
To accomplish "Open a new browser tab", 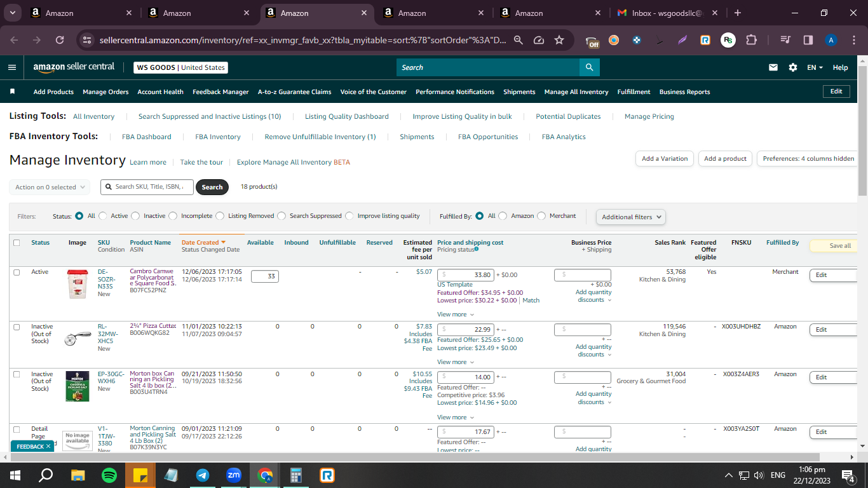I will tap(737, 13).
